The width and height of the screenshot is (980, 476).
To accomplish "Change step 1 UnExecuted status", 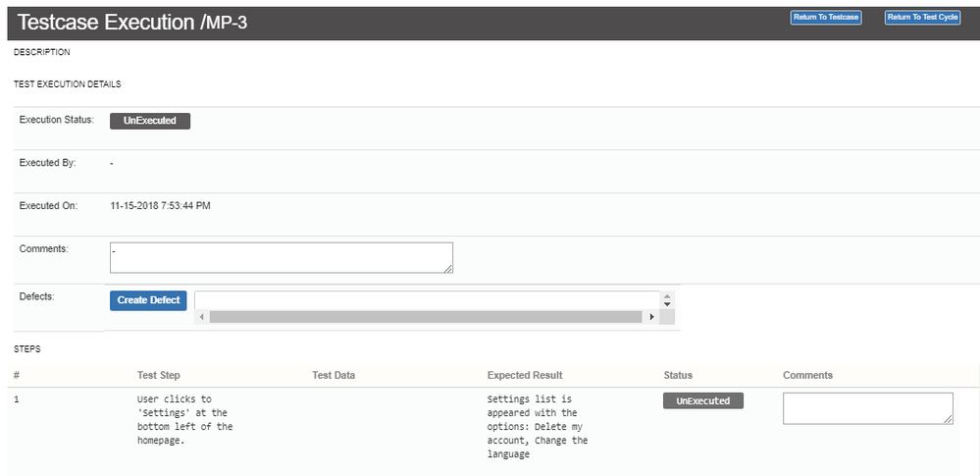I will click(x=703, y=401).
